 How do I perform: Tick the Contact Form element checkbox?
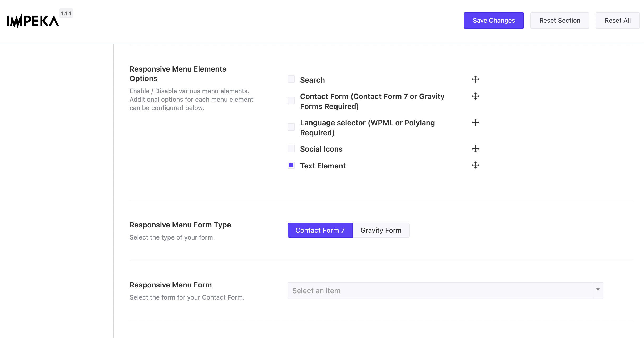click(x=291, y=101)
